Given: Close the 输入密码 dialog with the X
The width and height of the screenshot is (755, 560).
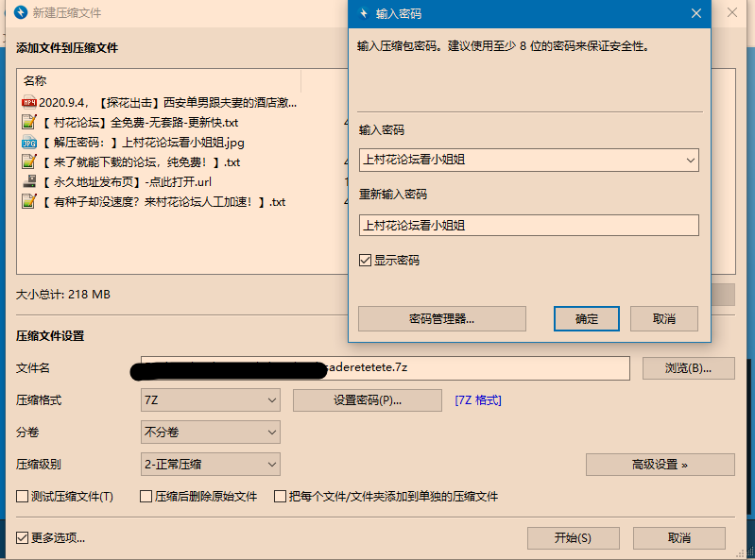Looking at the screenshot, I should [x=696, y=13].
